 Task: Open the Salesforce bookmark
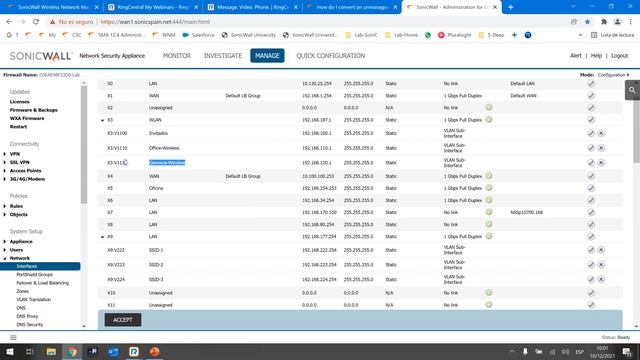[198, 35]
